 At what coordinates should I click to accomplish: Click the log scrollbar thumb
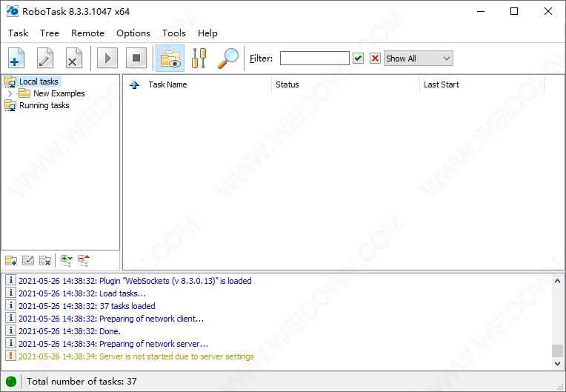[x=557, y=351]
